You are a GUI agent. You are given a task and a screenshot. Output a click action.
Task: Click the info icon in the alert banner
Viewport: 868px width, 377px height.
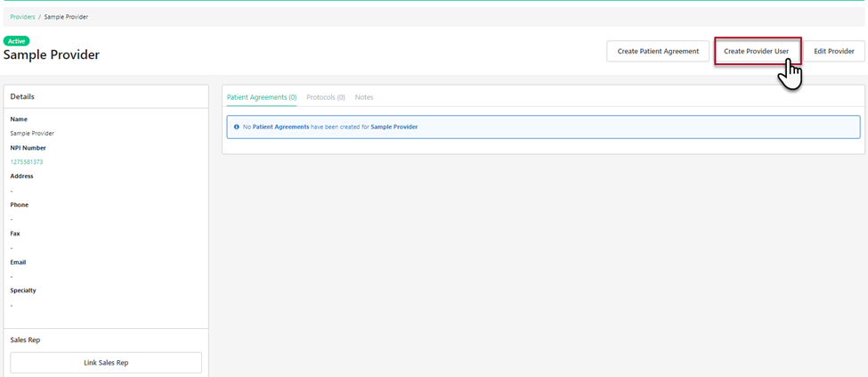tap(236, 127)
